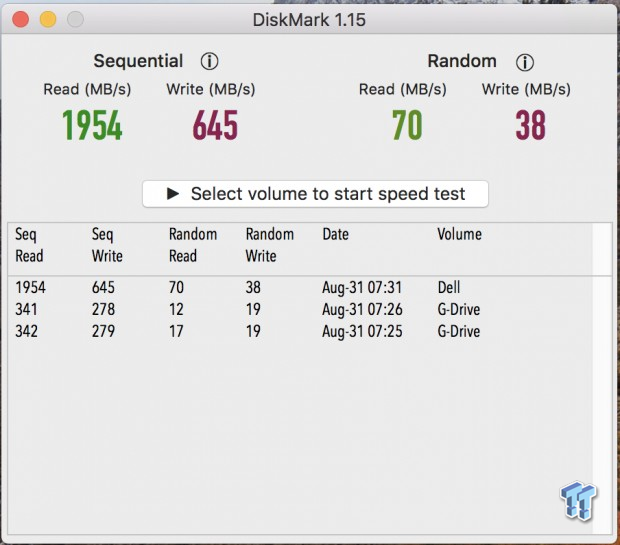Screen dimensions: 620x545
Task: Select G-Drive in the 07:25 row
Action: (459, 331)
